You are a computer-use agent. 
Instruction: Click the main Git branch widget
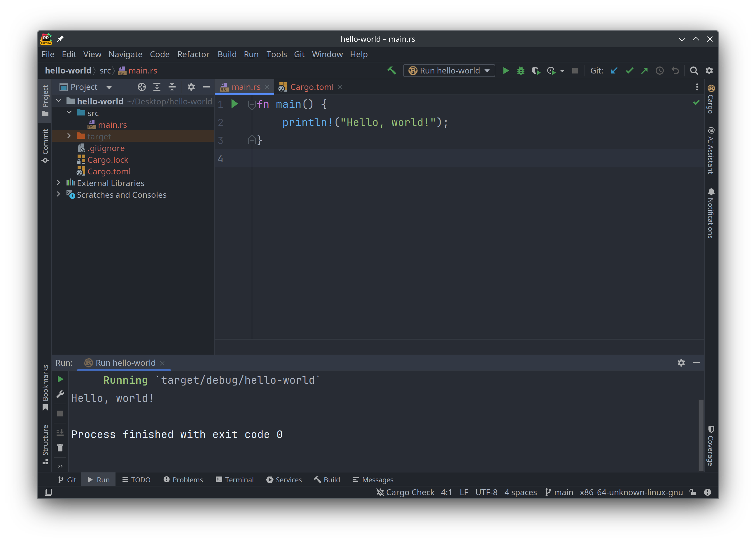click(559, 492)
